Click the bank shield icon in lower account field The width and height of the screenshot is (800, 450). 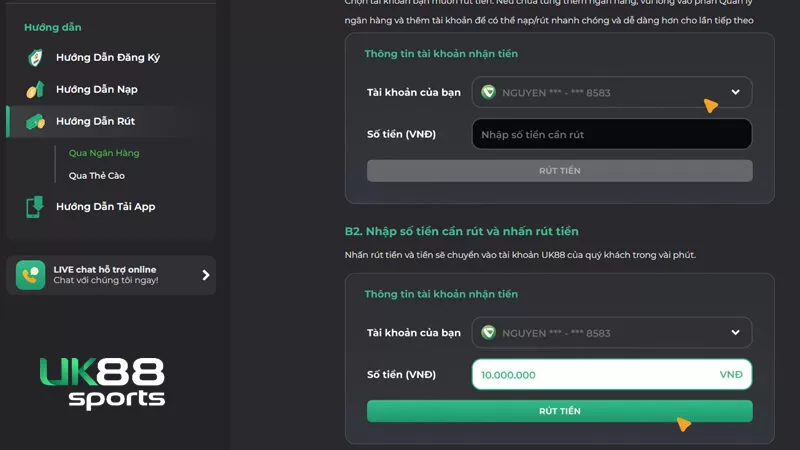pyautogui.click(x=488, y=332)
